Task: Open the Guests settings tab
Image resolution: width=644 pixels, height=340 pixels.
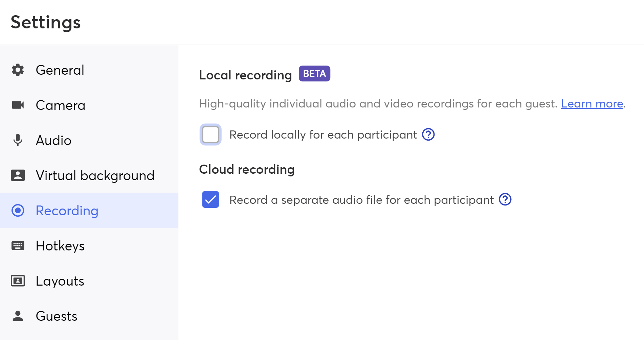Action: 89,316
